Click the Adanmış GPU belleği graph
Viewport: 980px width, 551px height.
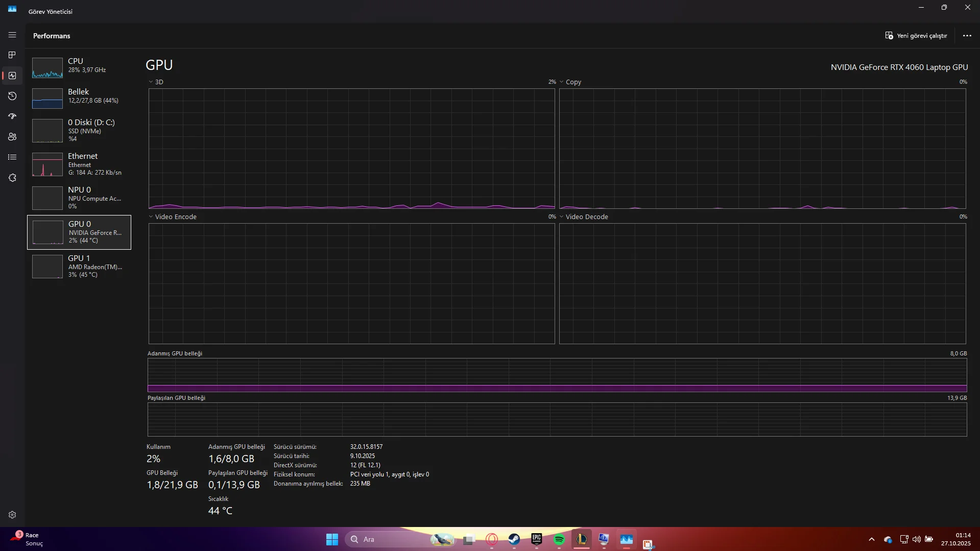[x=557, y=375]
